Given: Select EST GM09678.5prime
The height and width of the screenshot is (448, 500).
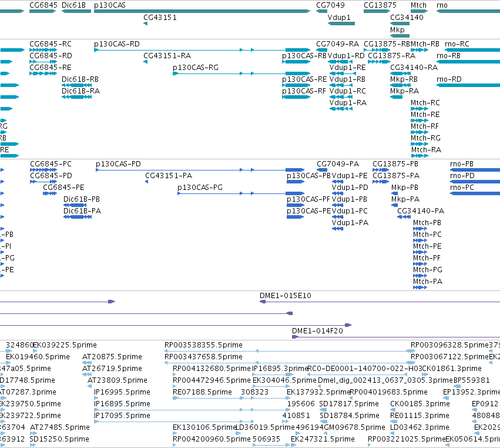Looking at the screenshot, I should coord(355,427).
